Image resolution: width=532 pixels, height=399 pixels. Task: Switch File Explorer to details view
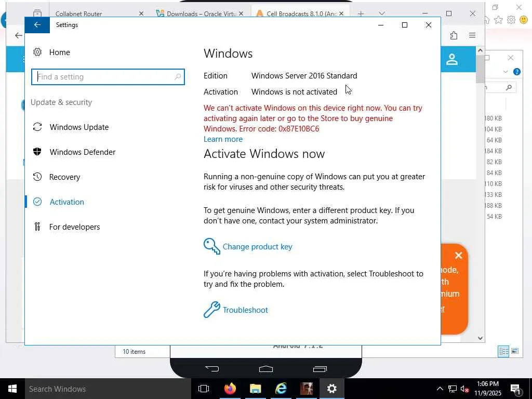point(503,352)
